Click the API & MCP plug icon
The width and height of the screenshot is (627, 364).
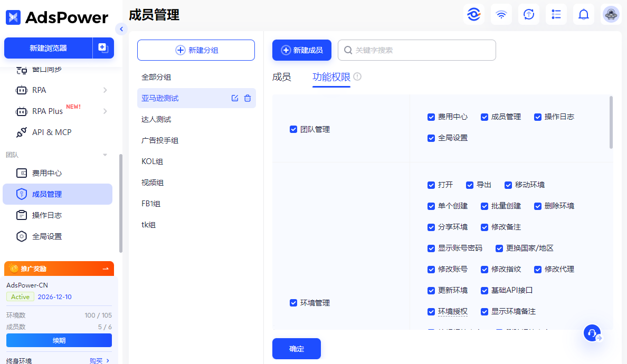(21, 132)
